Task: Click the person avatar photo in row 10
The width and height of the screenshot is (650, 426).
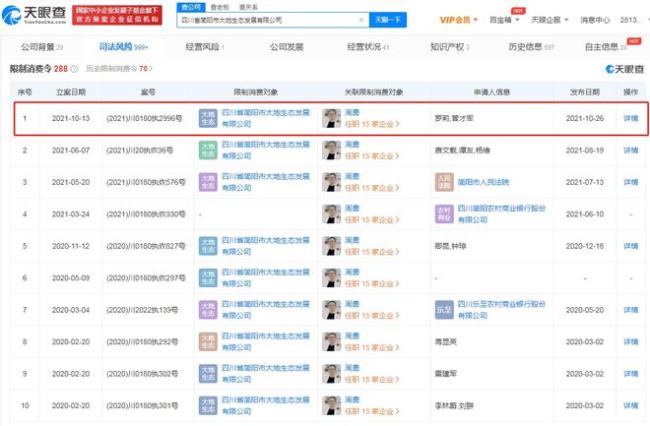Action: [332, 405]
